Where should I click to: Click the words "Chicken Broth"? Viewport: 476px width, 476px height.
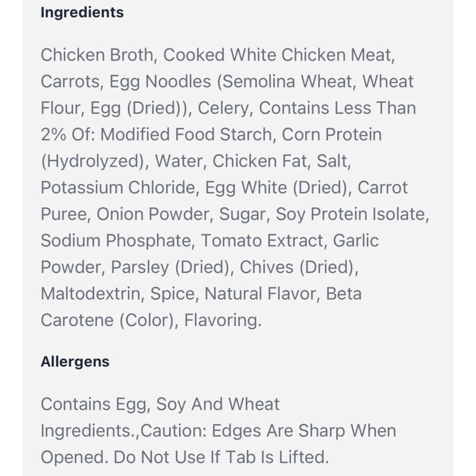(95, 55)
